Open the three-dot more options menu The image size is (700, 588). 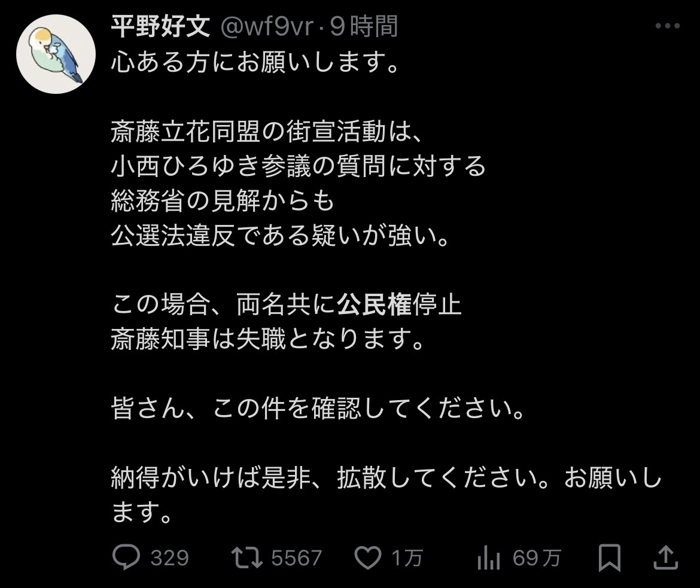[x=668, y=26]
